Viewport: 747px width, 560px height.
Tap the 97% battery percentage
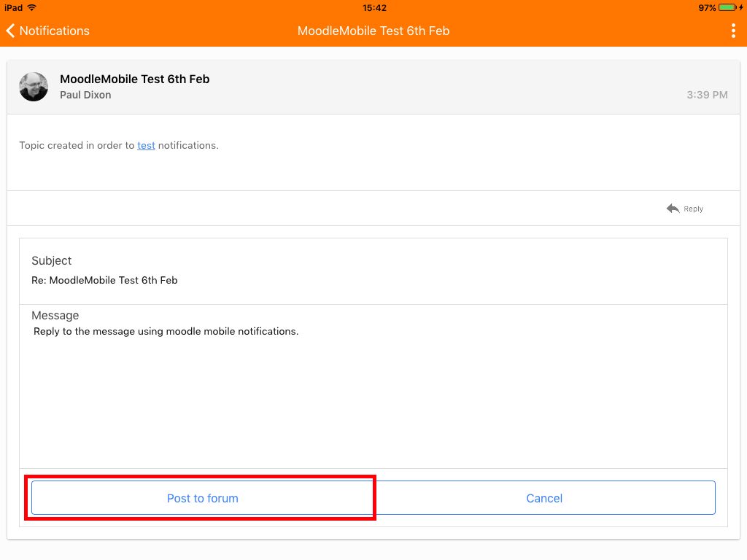(707, 7)
